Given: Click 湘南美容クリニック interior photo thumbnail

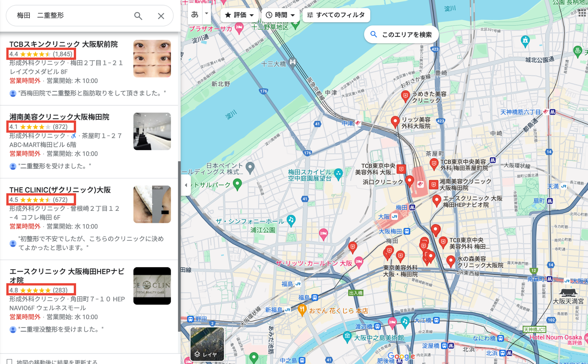Looking at the screenshot, I should 152,131.
